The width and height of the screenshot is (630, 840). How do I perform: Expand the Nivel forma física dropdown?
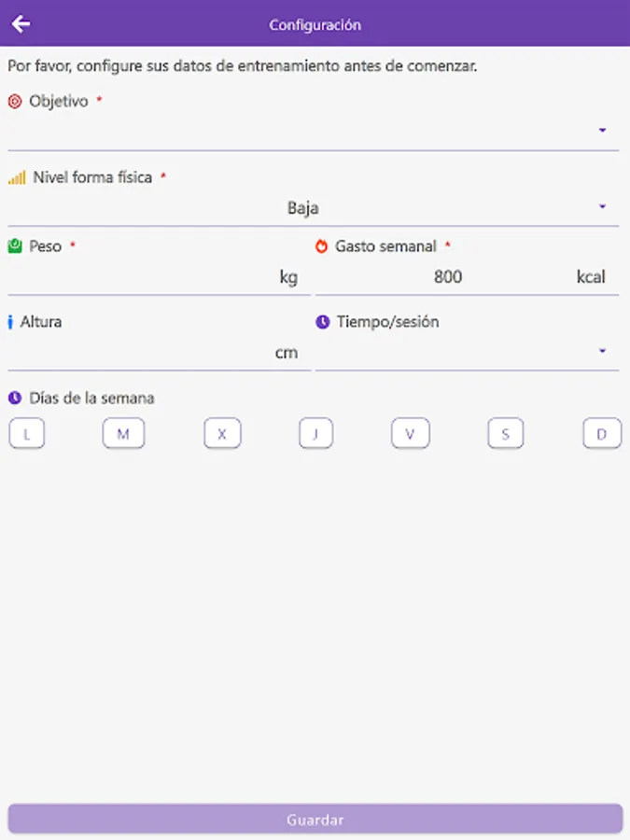tap(314, 207)
